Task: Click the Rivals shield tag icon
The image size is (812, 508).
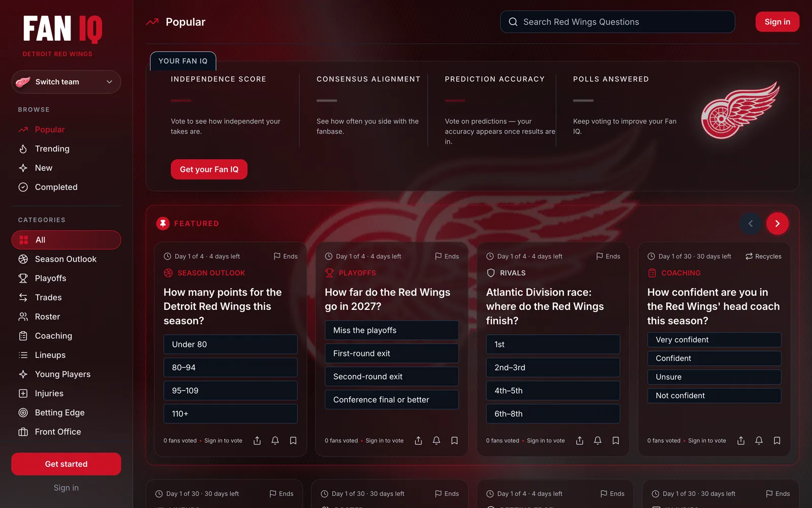Action: 491,273
